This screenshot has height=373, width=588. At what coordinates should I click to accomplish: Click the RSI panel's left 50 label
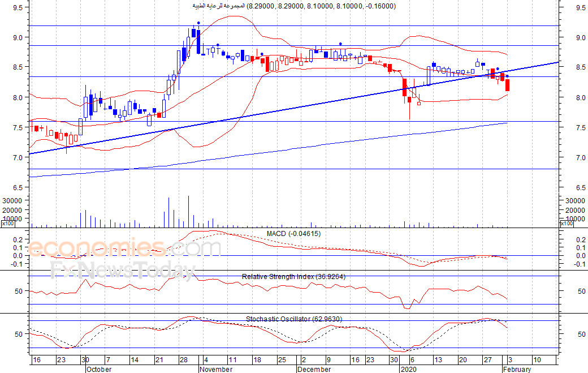19,291
